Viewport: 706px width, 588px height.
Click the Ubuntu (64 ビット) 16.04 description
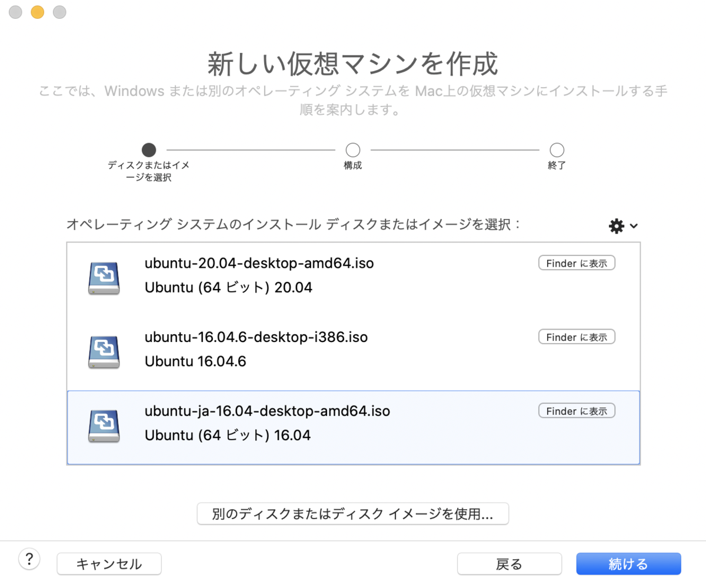(228, 436)
